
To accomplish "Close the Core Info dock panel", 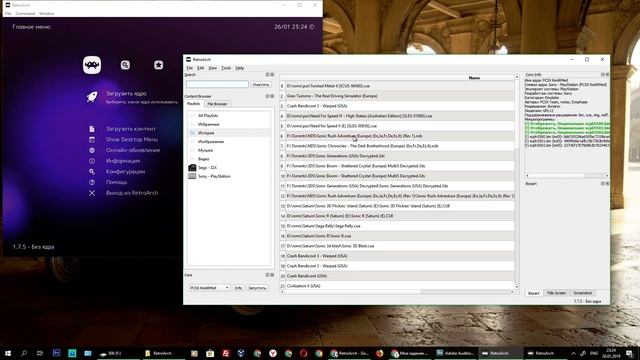I will click(x=607, y=75).
